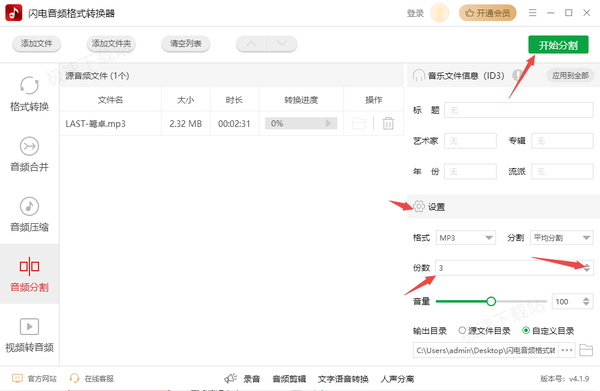Click the 添加文件 button

pos(36,44)
